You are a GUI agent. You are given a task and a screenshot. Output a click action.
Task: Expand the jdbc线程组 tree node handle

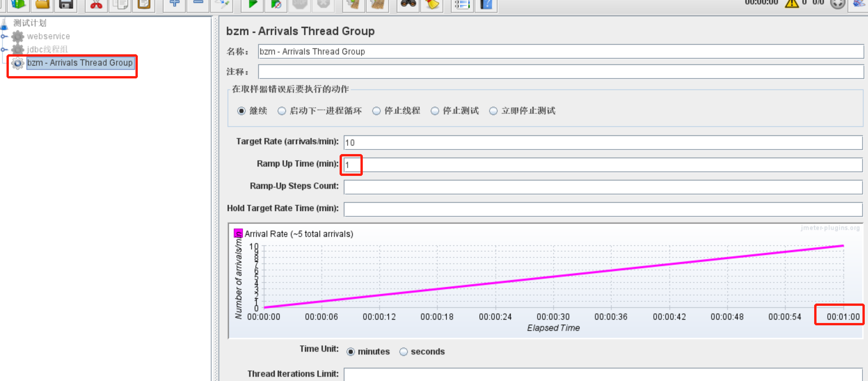4,49
